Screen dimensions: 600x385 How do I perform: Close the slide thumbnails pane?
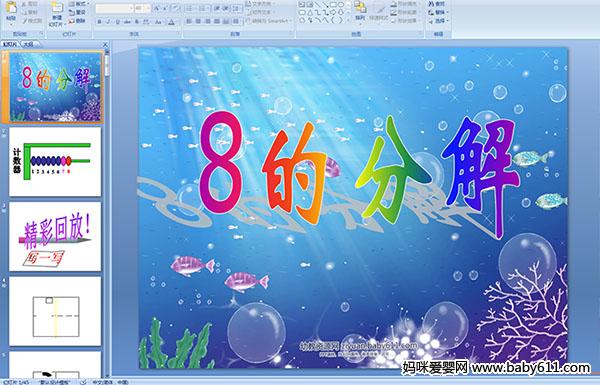click(105, 45)
